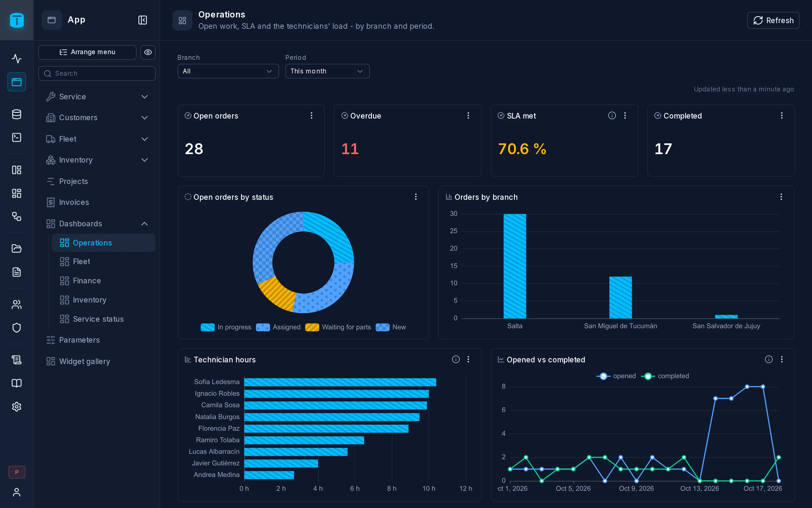Toggle the opened series in the legend

coord(616,376)
